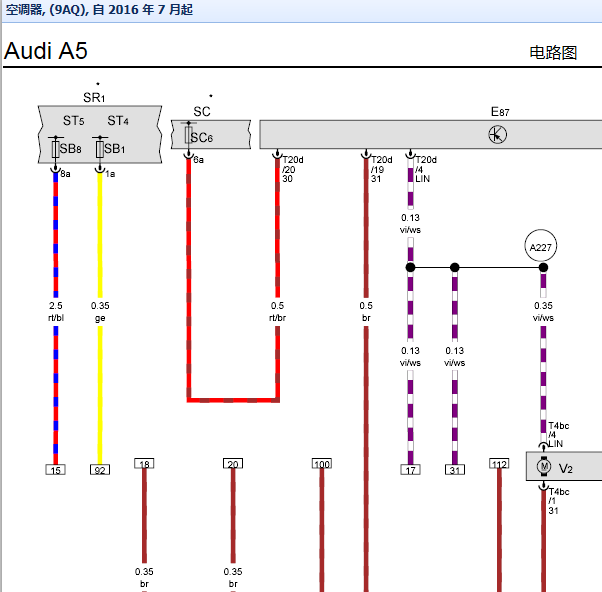Click the 6a terminal label
Viewport: 602px width, 592px height.
(198, 160)
